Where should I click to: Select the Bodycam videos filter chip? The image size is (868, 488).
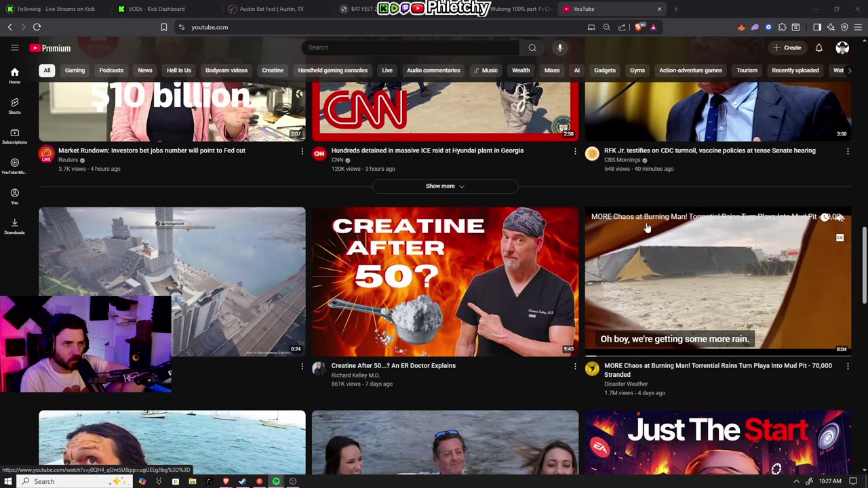point(226,70)
